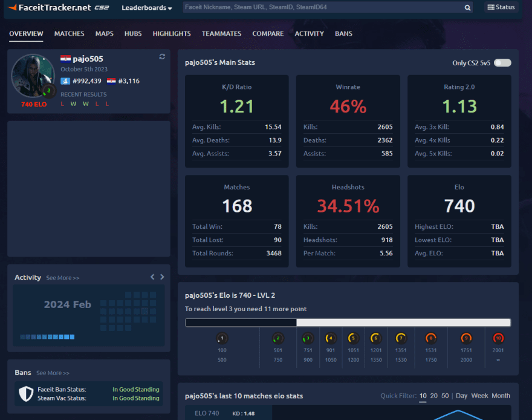
Task: Refresh pajo505's profile with the refresh icon
Action: click(162, 56)
